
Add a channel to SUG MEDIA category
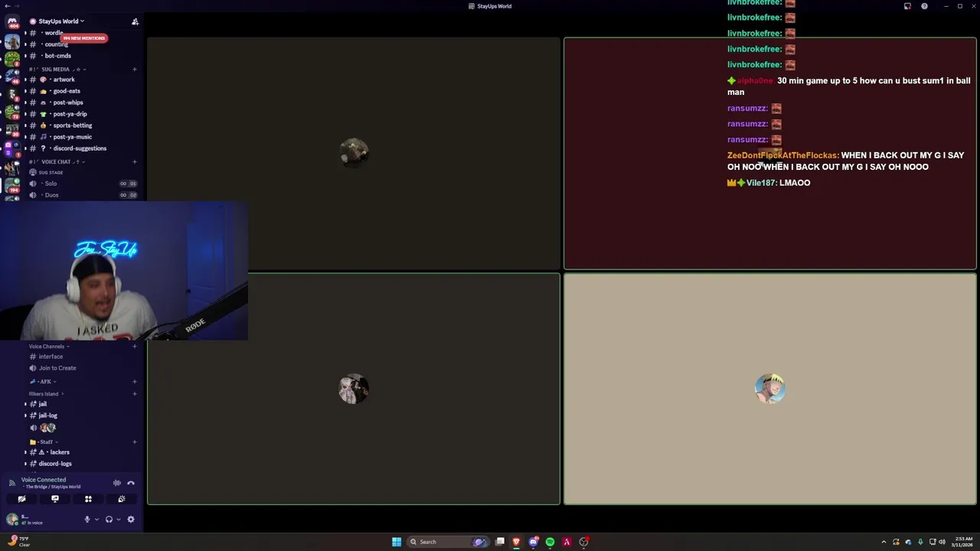click(135, 70)
